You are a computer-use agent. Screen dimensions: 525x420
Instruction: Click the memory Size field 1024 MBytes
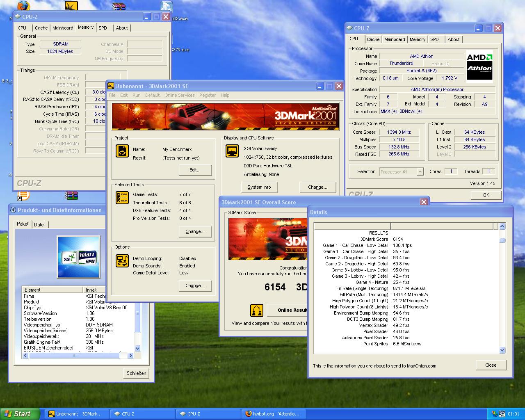[x=60, y=51]
